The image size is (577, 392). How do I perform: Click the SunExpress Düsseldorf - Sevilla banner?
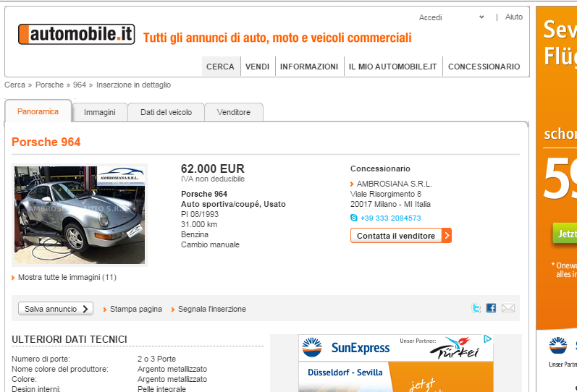pos(396,363)
